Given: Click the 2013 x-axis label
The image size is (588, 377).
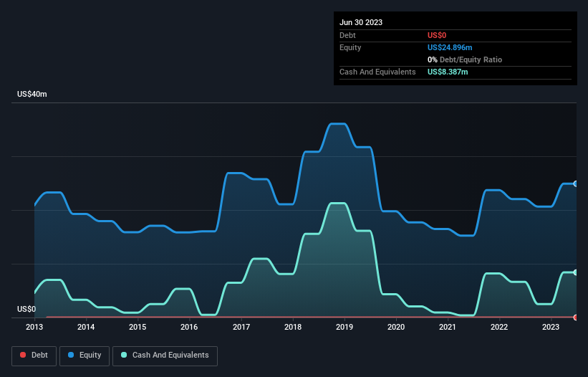Looking at the screenshot, I should point(34,327).
